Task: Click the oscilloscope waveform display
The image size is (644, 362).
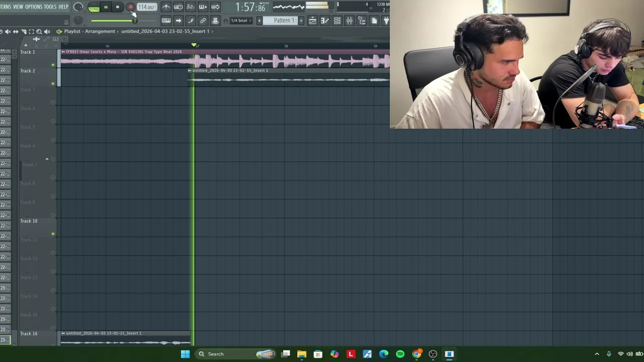Action: tap(288, 7)
